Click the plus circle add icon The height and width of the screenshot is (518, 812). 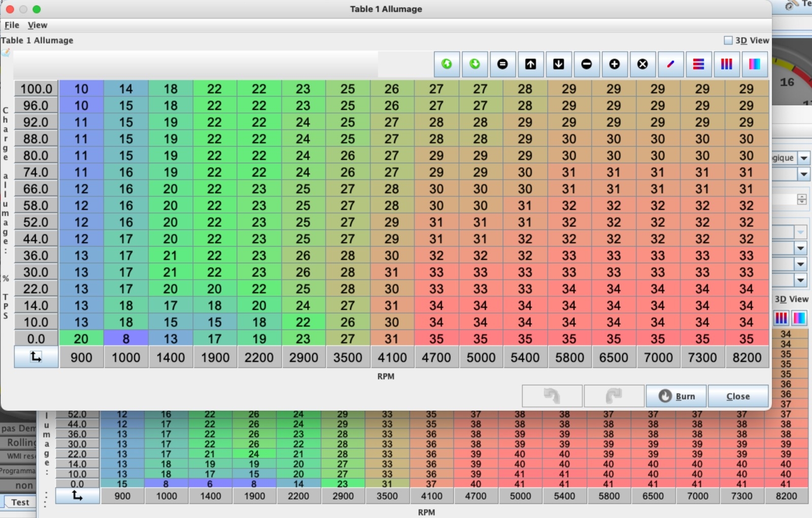(614, 64)
